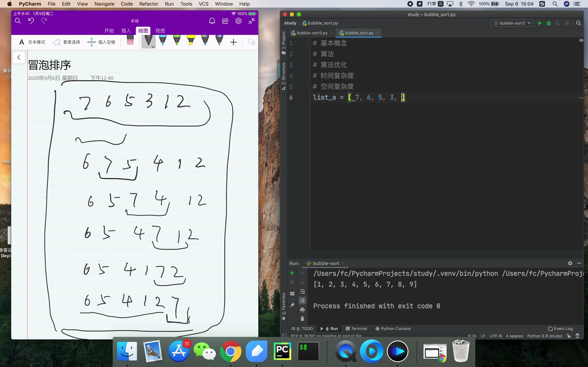Select the pink eraser tool
Viewport: 588px width, 367px height.
130,40
